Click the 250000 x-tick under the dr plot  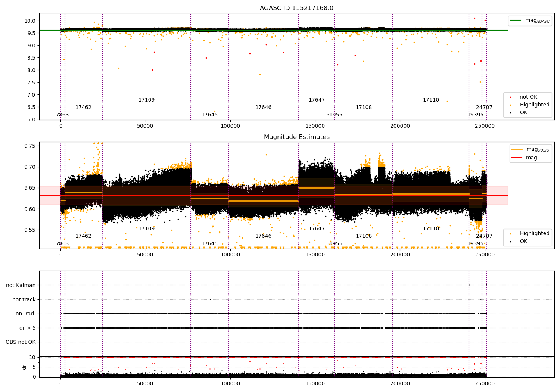click(485, 384)
